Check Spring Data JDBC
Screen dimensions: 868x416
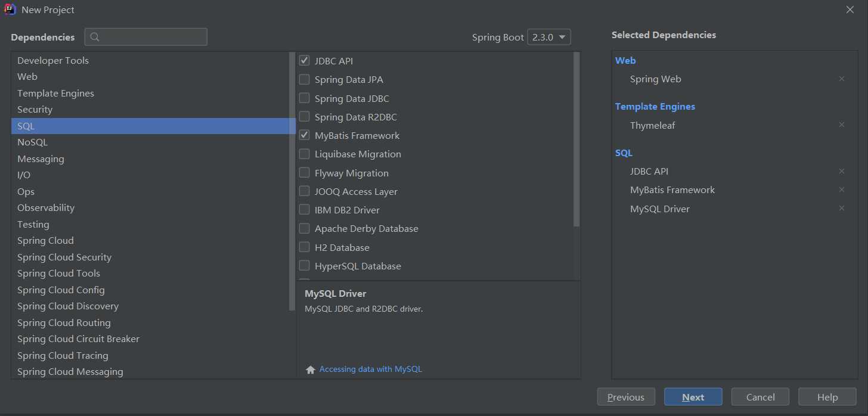coord(304,98)
